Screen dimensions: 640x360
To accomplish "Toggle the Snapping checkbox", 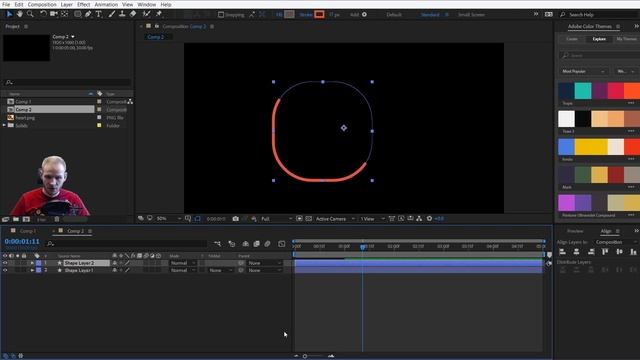I will point(221,15).
